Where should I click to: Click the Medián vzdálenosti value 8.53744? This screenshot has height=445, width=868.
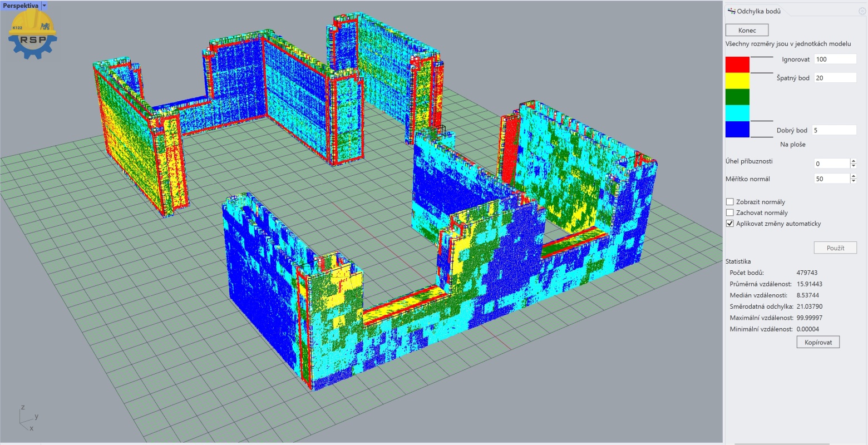pos(807,295)
